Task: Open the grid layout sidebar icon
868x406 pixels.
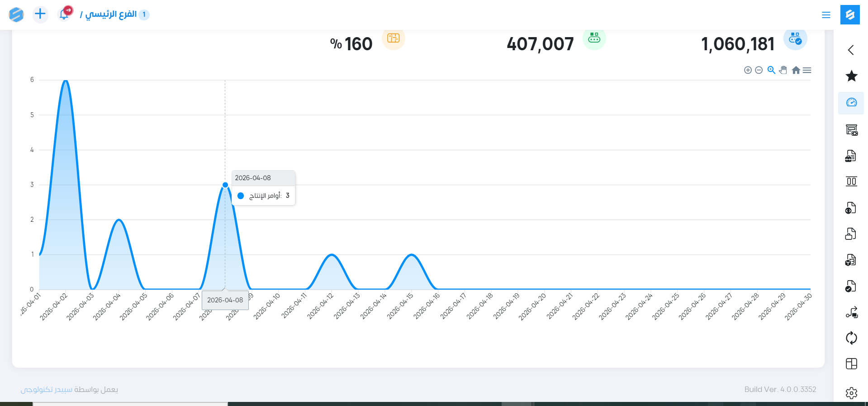Action: 851,364
